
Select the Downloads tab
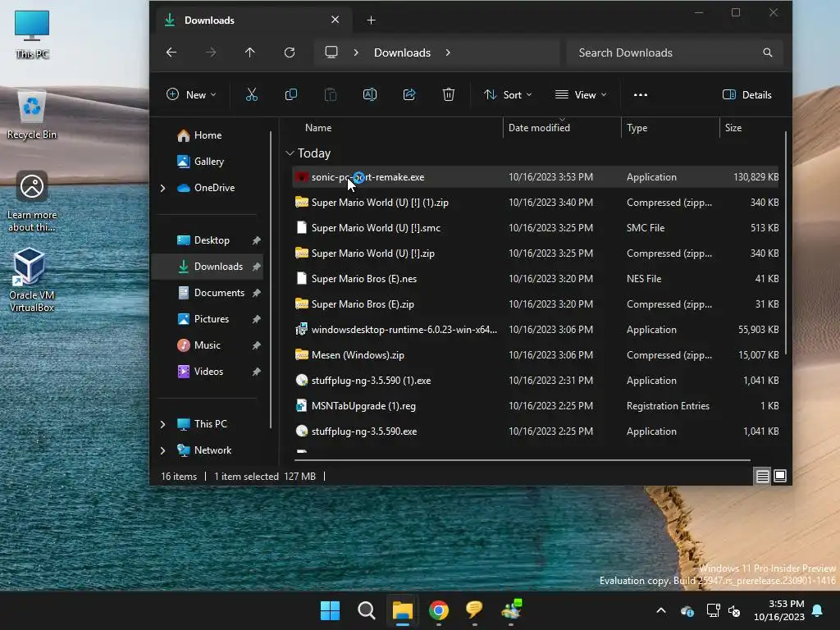pyautogui.click(x=253, y=21)
